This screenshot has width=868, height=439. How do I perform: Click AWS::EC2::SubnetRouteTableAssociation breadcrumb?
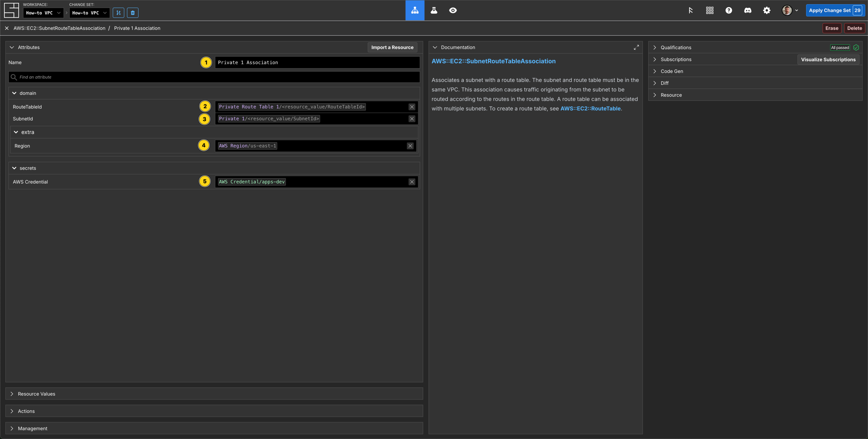tap(59, 28)
